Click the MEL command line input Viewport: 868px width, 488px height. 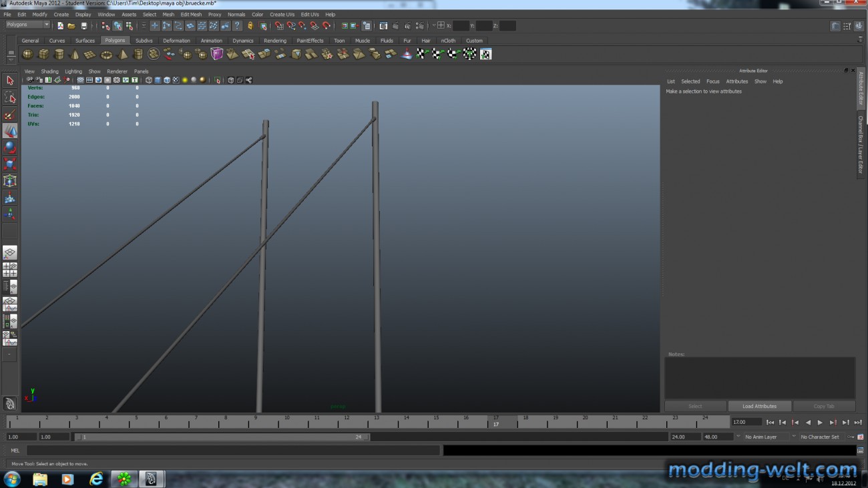click(x=234, y=451)
